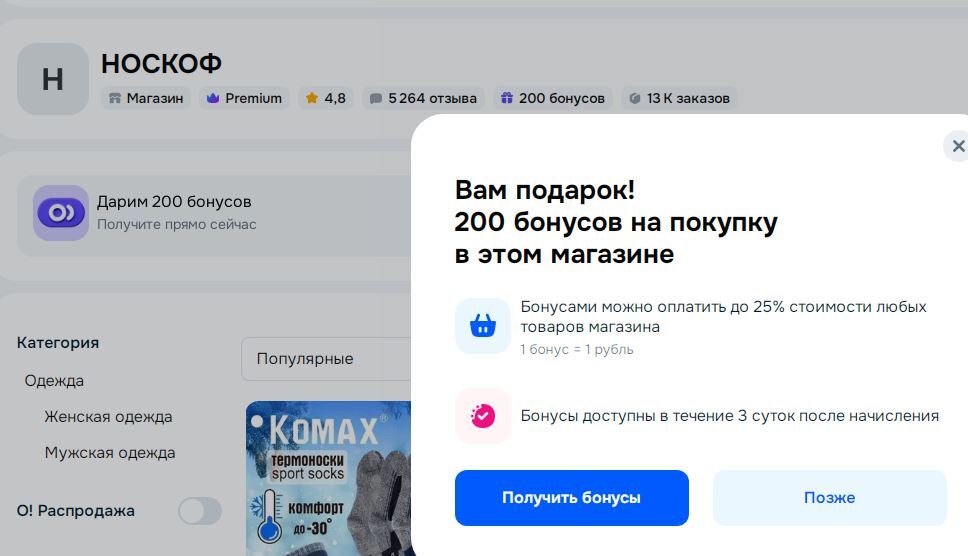Click the yellow star rating icon
This screenshot has height=556, width=968.
pos(312,98)
